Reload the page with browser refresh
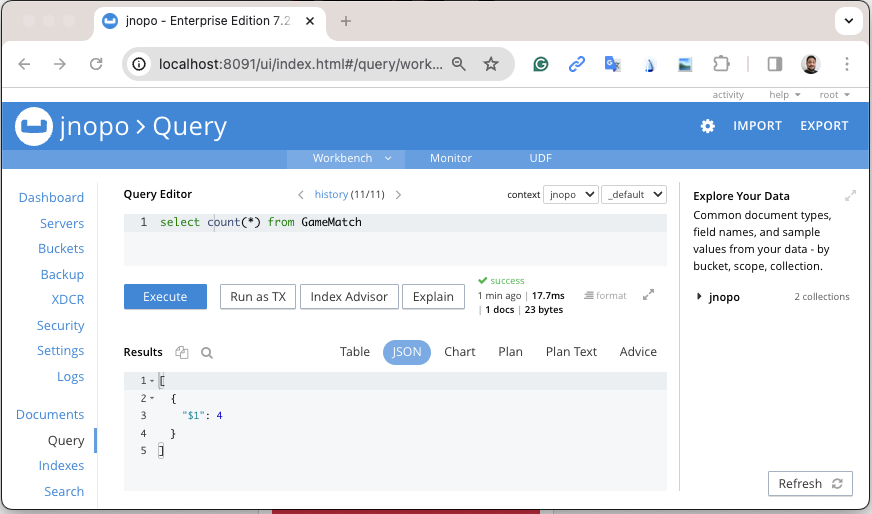Screen dimensions: 872x514 [96, 64]
